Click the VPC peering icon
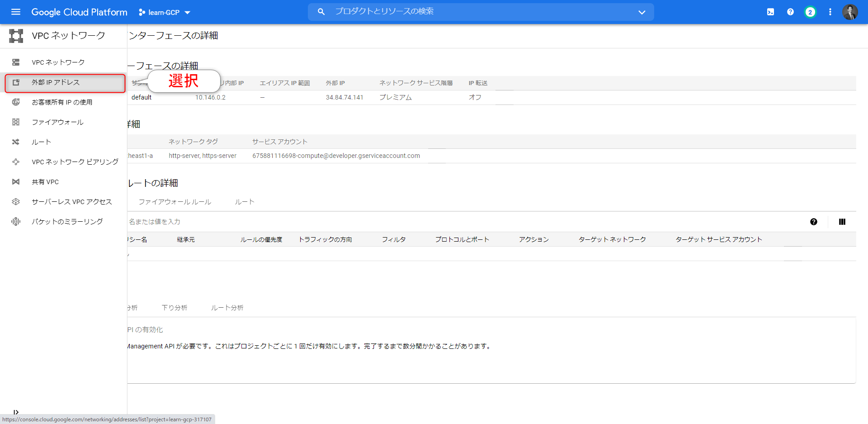Screen dimensions: 868x424 tap(16, 162)
